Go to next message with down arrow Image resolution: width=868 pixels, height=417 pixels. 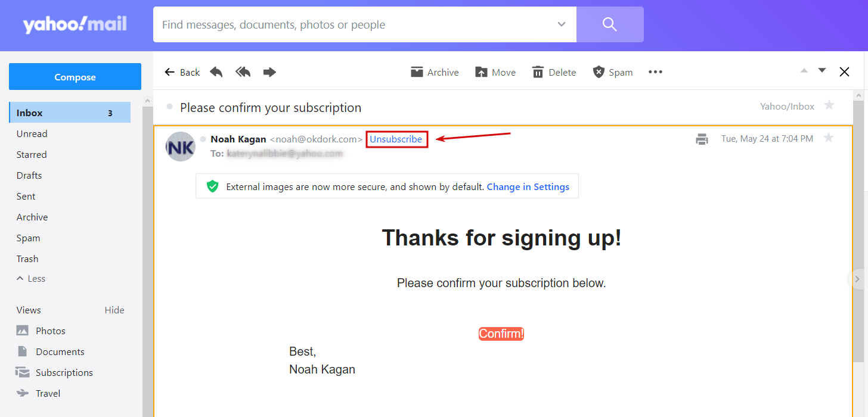pos(822,70)
